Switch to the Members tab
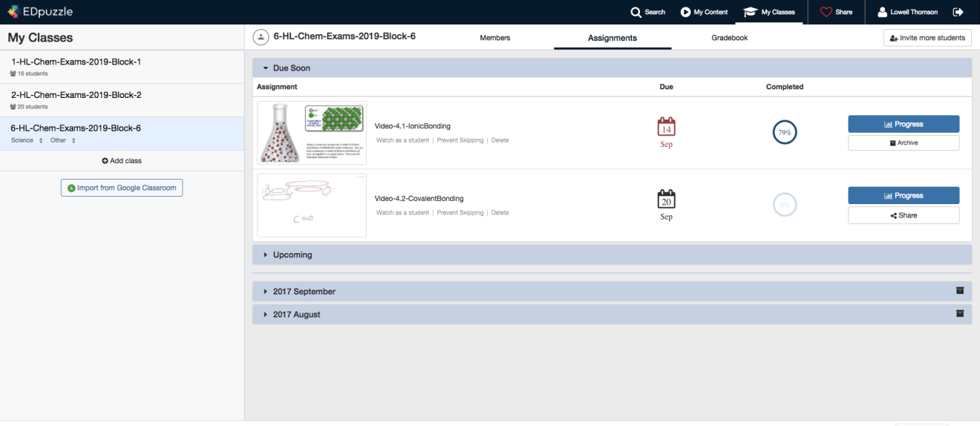Screen dimensions: 980x426 click(494, 38)
